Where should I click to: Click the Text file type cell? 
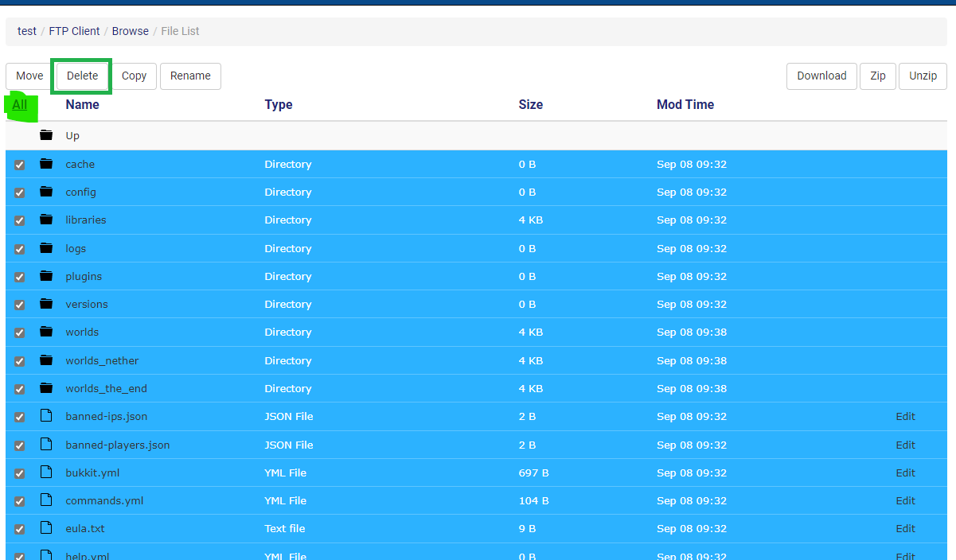[285, 528]
